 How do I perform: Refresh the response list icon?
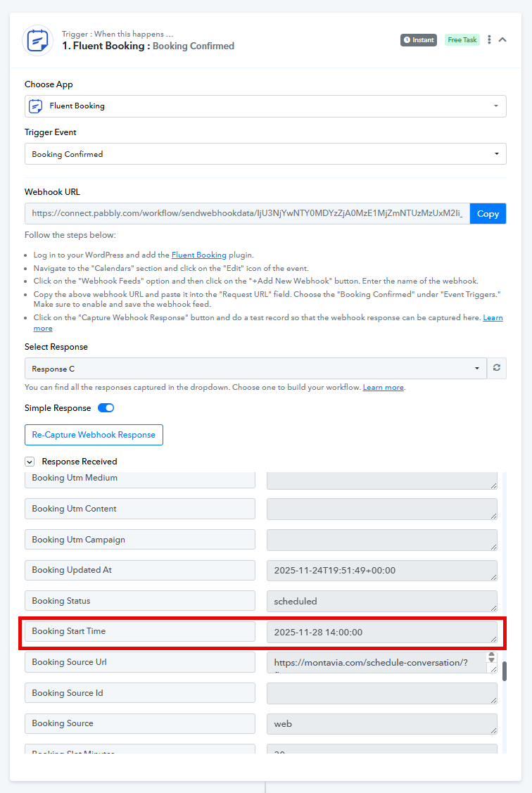coord(497,368)
